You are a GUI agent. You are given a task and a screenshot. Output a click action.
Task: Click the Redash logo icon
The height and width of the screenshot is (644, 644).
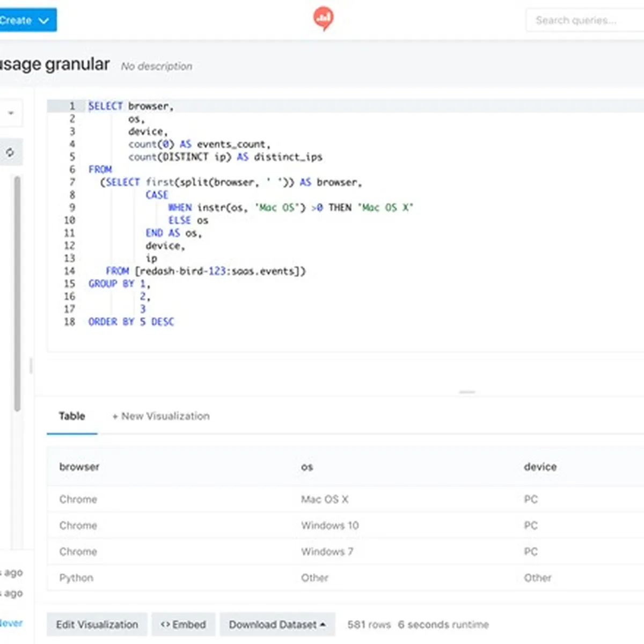click(x=323, y=19)
